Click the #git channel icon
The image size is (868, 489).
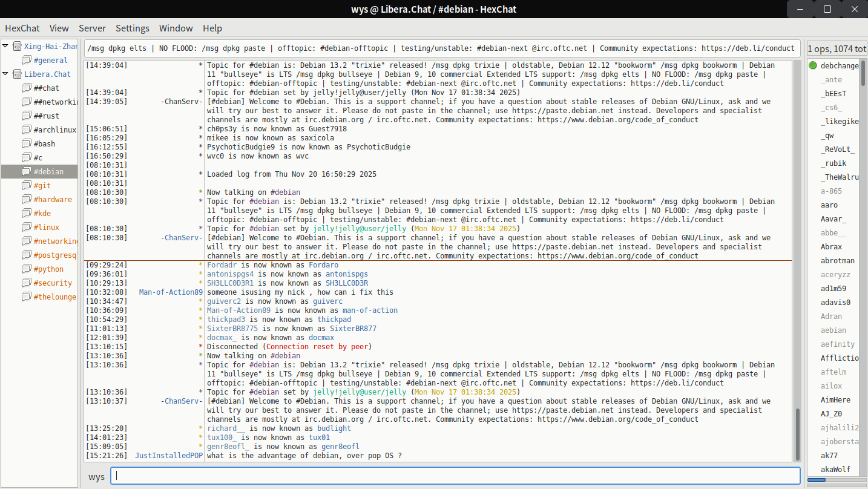[26, 186]
